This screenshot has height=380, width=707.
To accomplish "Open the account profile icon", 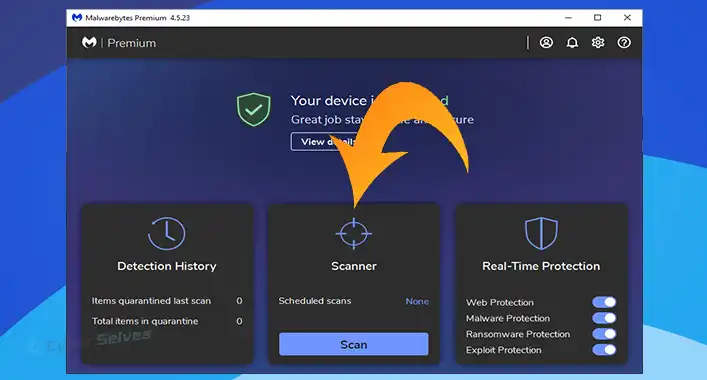I will point(546,43).
